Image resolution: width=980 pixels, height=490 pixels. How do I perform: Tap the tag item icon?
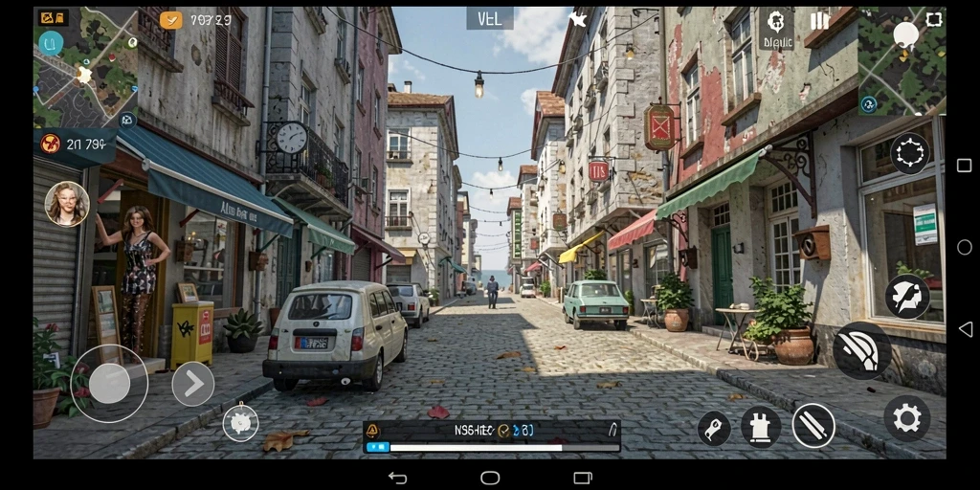[714, 429]
